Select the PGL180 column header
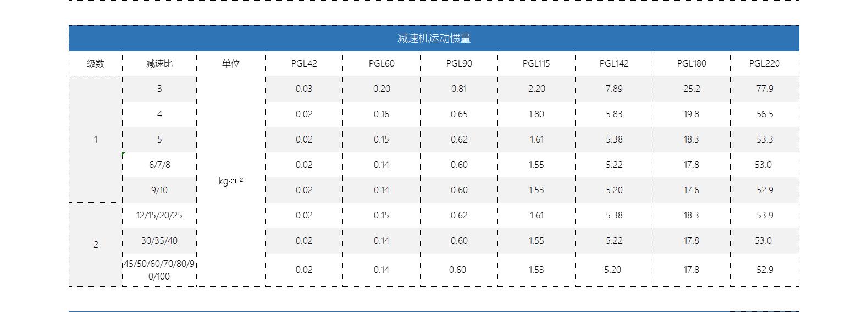Screen dimensions: 868x312 (x=692, y=63)
